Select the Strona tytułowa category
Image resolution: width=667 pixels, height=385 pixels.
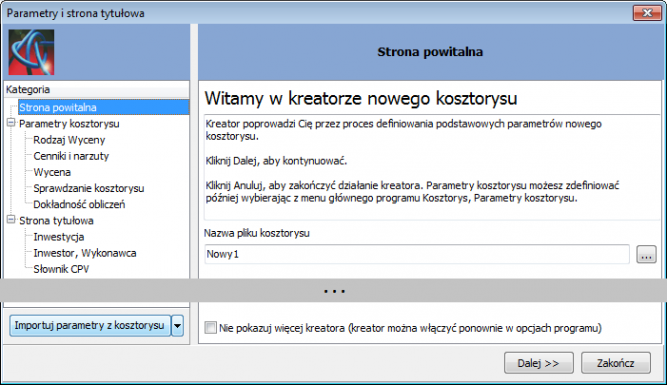pyautogui.click(x=56, y=221)
